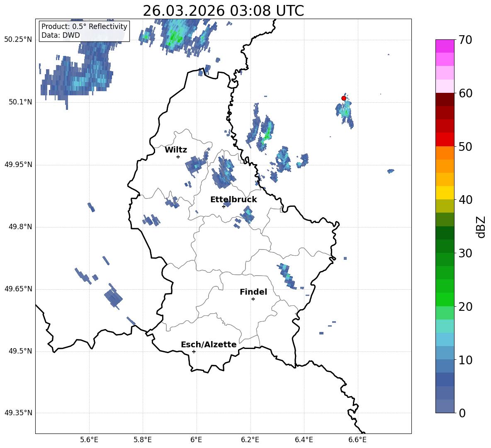
Task: Click the 40 tick on the colorbar
Action: pos(465,200)
